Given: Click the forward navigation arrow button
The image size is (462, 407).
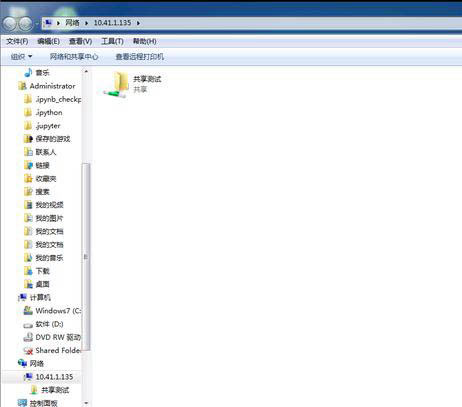Looking at the screenshot, I should 26,24.
